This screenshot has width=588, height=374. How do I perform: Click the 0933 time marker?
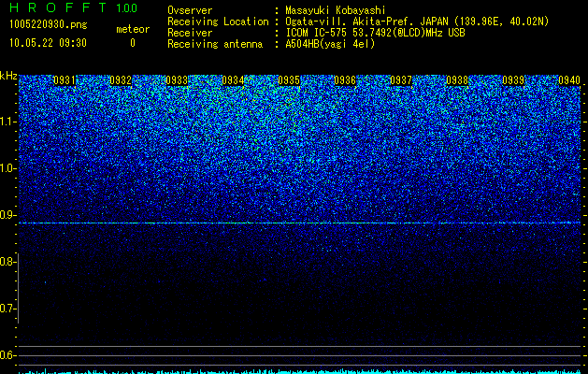177,80
